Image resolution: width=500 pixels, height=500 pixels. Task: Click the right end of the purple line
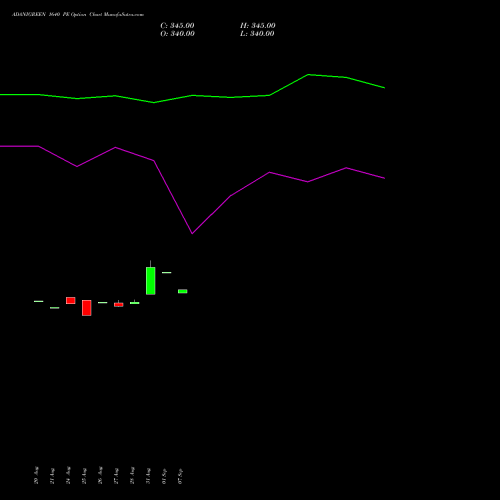(x=384, y=178)
